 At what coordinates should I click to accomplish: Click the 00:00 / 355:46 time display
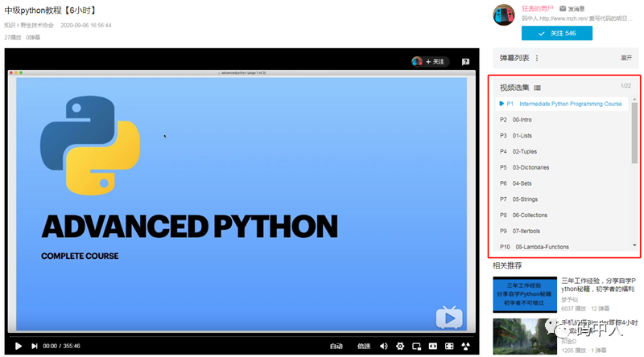pyautogui.click(x=62, y=346)
